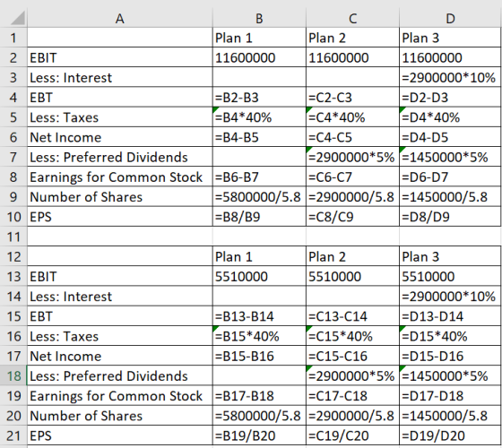Click cell B12 containing Plan 1
This screenshot has height=448, width=502.
coord(259,256)
